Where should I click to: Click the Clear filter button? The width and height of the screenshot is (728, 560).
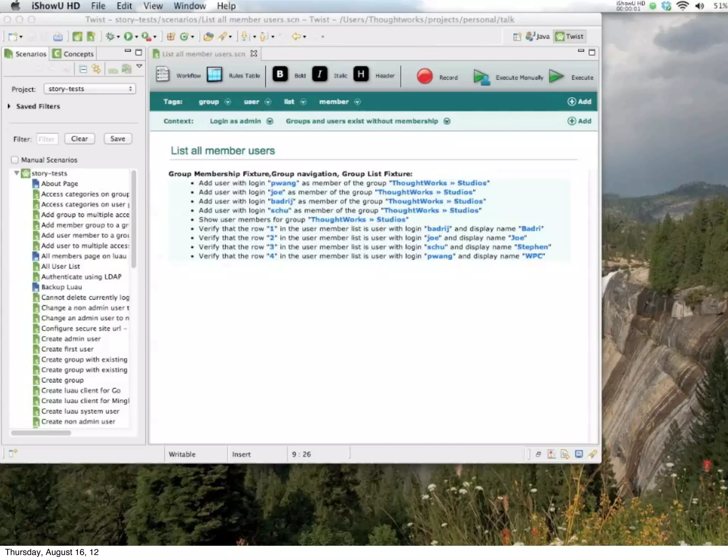point(79,139)
